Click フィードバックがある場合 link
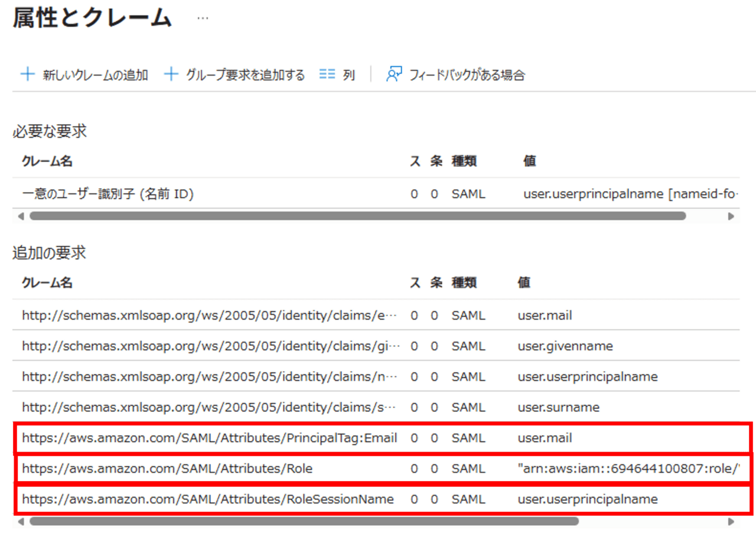The height and width of the screenshot is (536, 756). pyautogui.click(x=467, y=75)
